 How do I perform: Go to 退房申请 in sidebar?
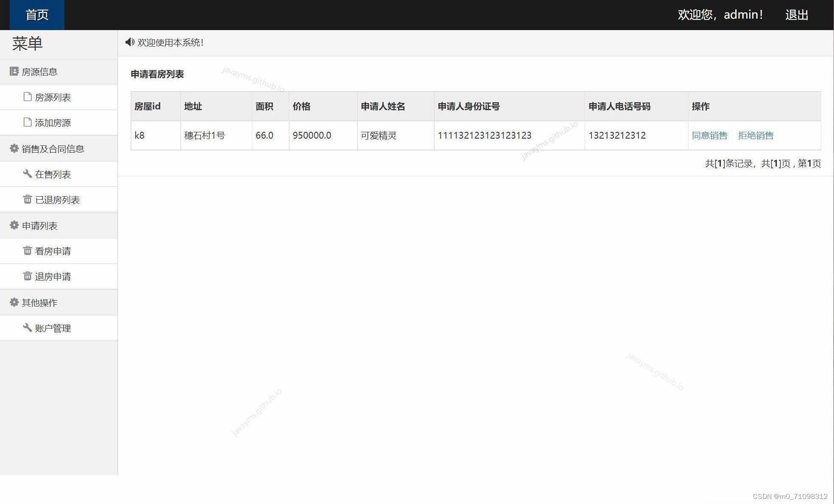pos(53,277)
